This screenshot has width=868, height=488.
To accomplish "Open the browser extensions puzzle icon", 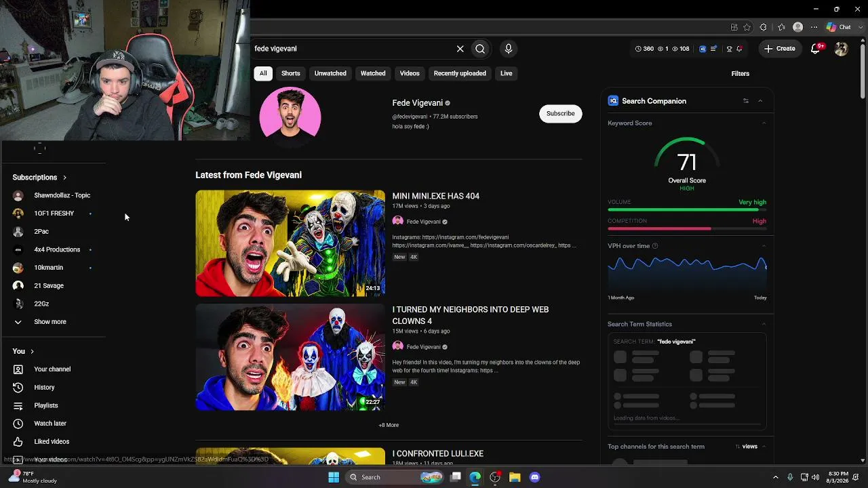I will (764, 27).
